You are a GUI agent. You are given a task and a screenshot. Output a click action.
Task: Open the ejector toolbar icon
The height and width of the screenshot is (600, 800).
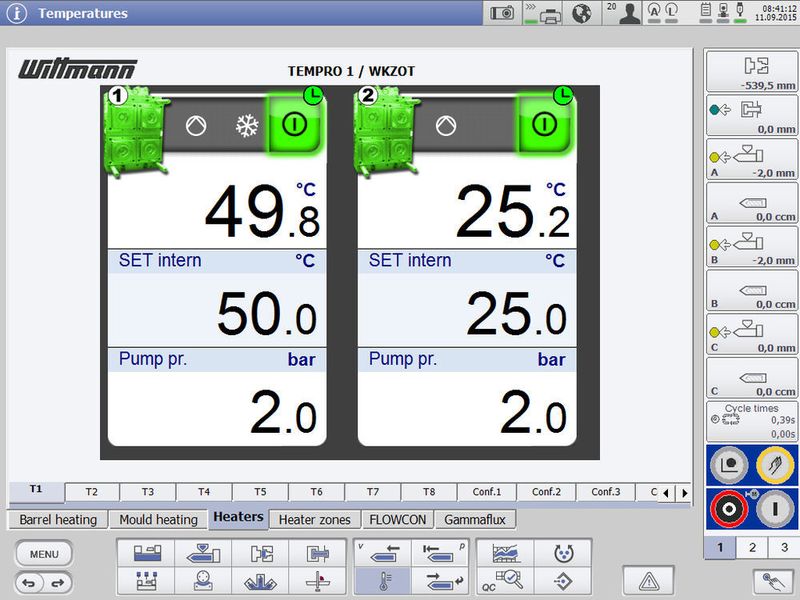click(x=317, y=553)
